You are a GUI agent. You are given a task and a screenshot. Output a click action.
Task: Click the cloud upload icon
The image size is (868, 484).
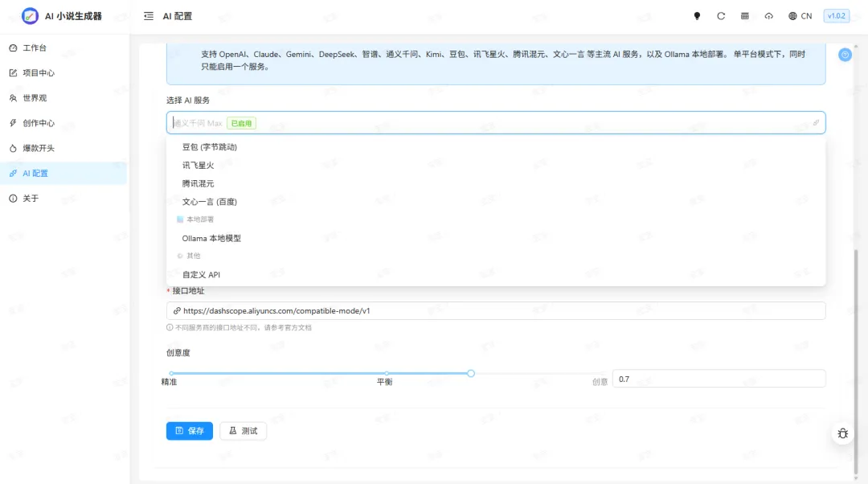click(769, 16)
